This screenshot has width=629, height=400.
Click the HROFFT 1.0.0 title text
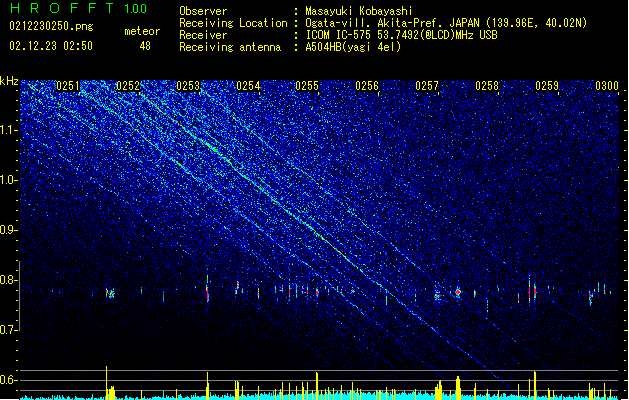pos(78,8)
